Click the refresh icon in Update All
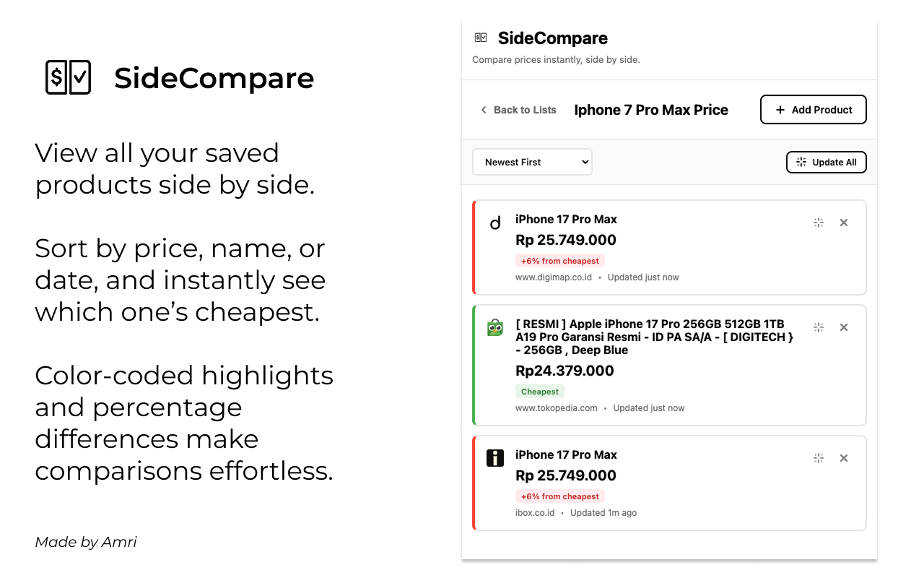This screenshot has height=578, width=924. point(802,162)
